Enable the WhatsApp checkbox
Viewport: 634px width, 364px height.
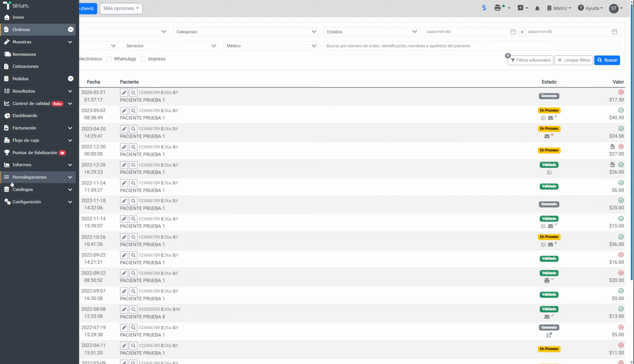[x=109, y=59]
